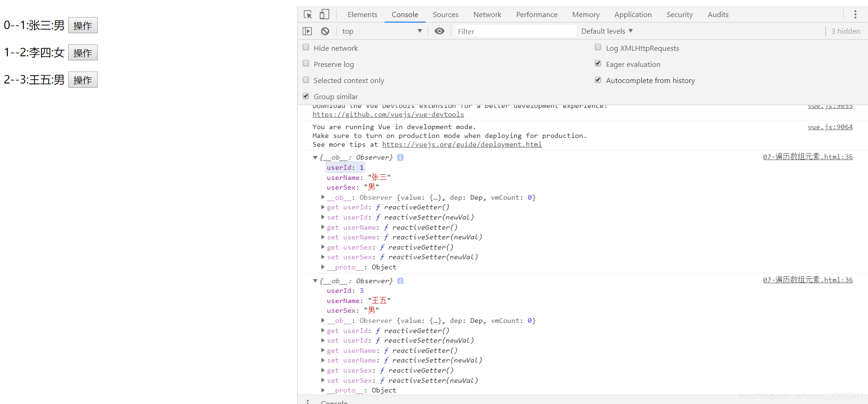868x404 pixels.
Task: Open the vue.js:9064 source link
Action: pyautogui.click(x=830, y=127)
